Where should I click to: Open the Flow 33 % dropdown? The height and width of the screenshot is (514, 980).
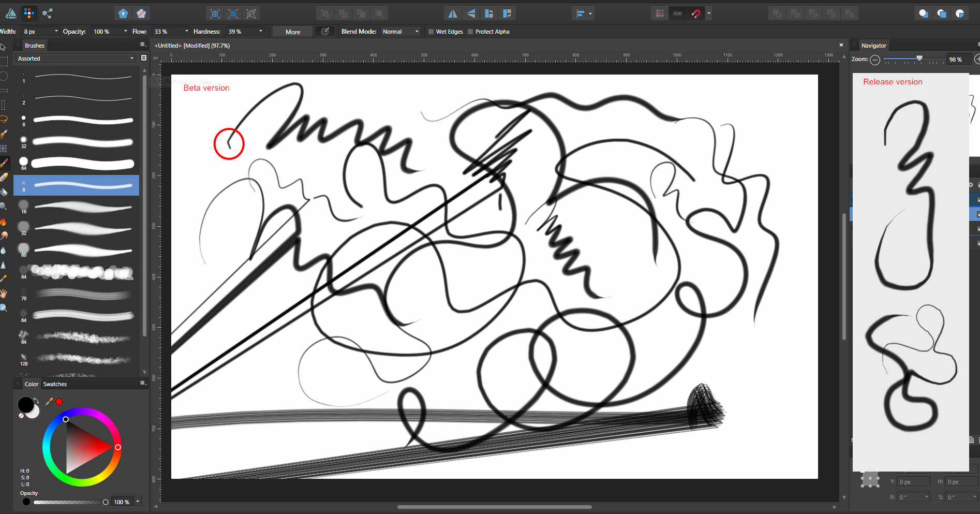coord(187,32)
